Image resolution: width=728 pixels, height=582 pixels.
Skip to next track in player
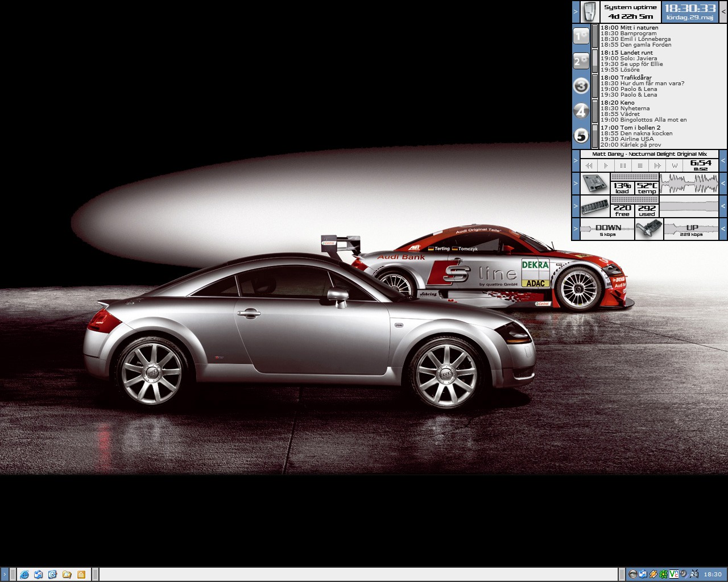[x=657, y=165]
